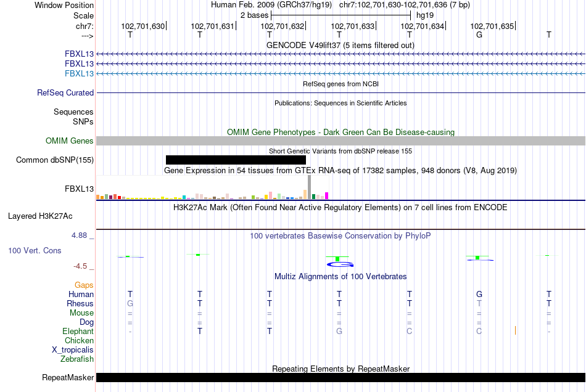Screen dimensions: 586x392
Task: Click base G in the Human row
Action: [x=479, y=294]
